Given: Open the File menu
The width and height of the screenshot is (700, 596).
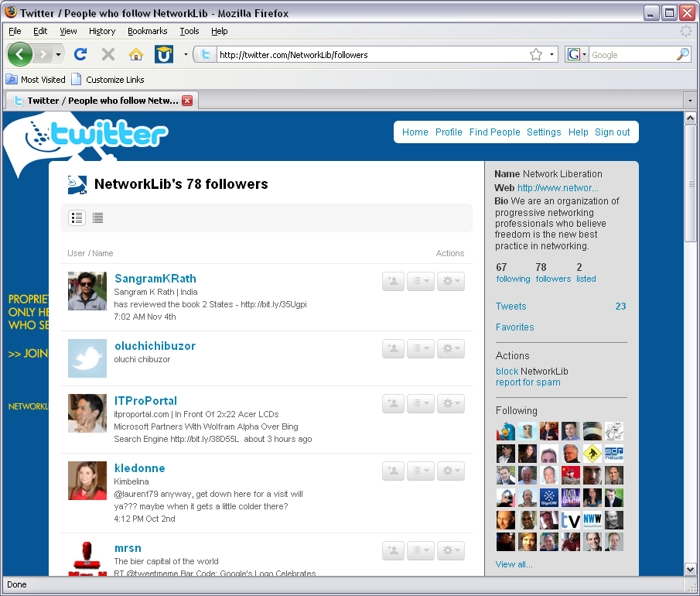Looking at the screenshot, I should [15, 31].
